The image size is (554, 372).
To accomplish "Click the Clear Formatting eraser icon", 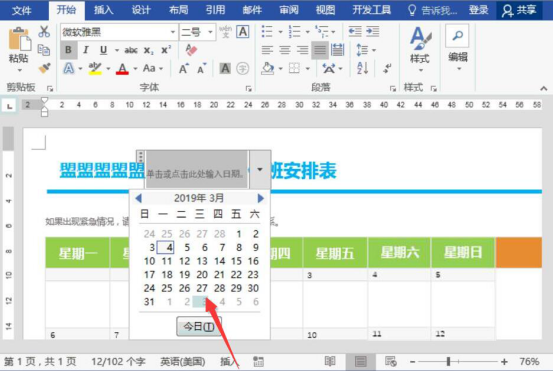I will click(x=191, y=50).
